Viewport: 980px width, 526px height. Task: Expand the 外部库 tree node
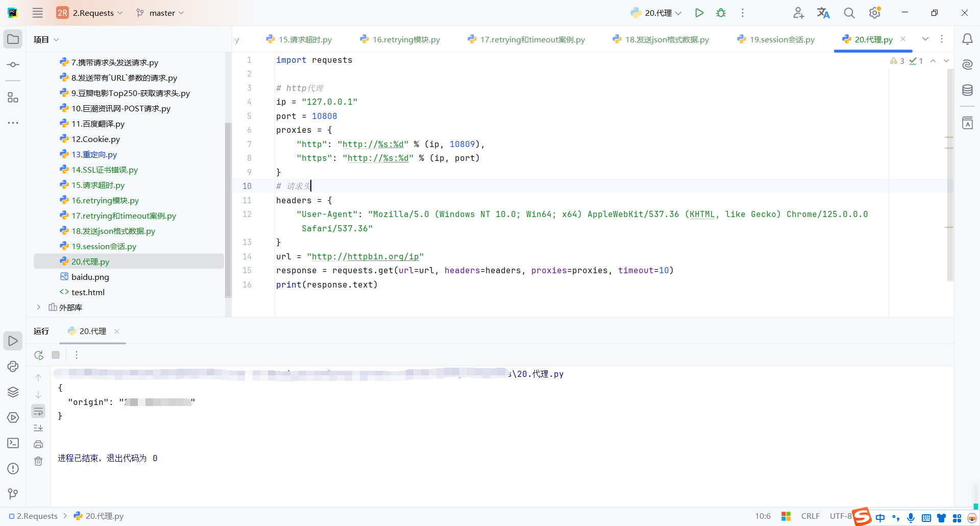[38, 307]
